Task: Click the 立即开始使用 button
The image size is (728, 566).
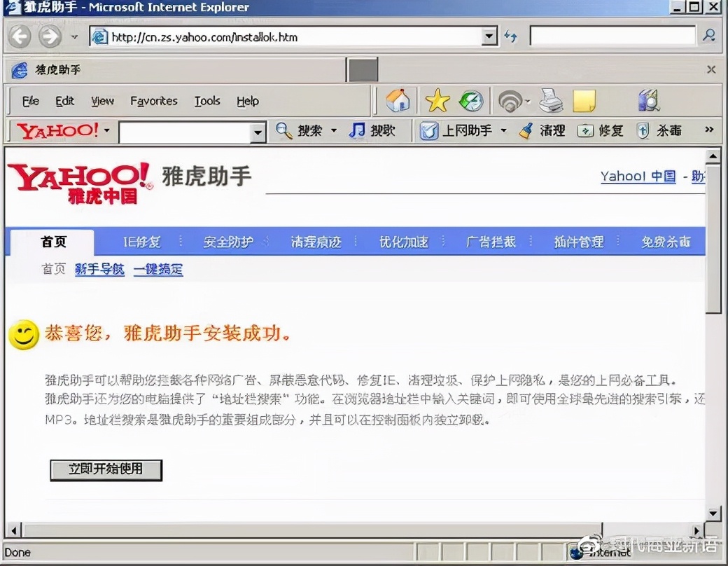Action: click(x=105, y=470)
